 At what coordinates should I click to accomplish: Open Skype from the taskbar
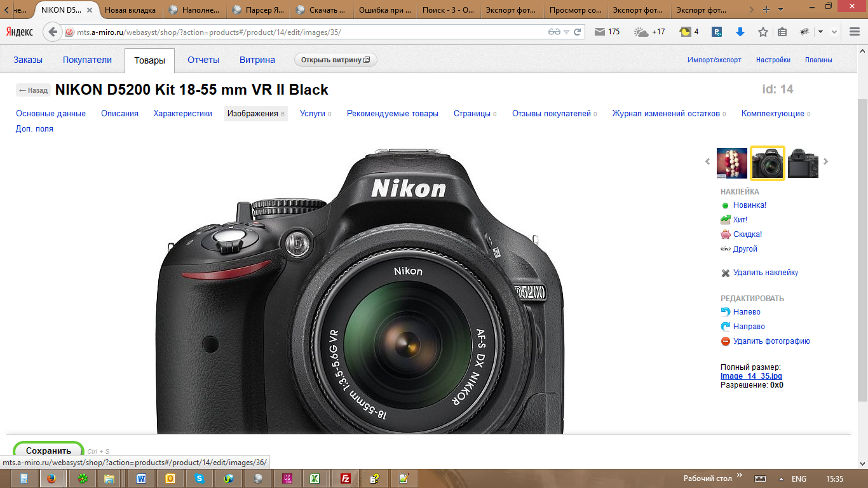coord(200,478)
